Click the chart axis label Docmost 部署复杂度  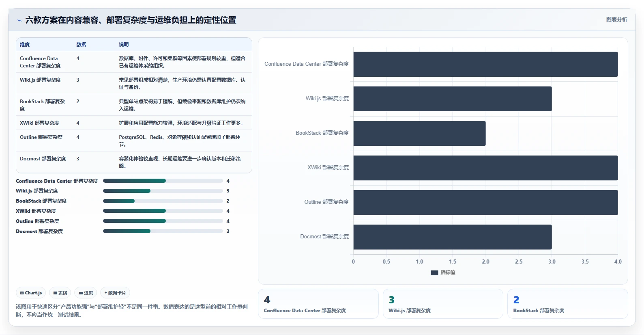coord(324,237)
